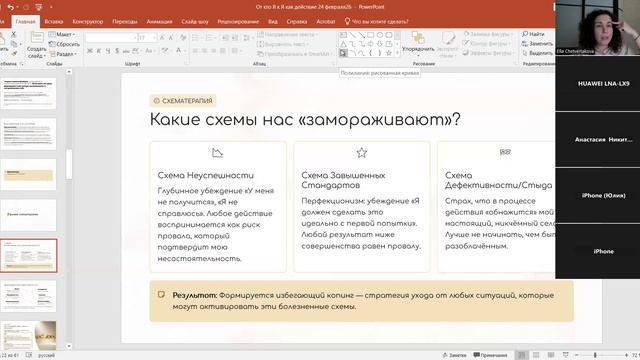This screenshot has width=640, height=360.
Task: Click the СХЕМАТЕРАПИЯ label on the slide
Action: pos(183,100)
